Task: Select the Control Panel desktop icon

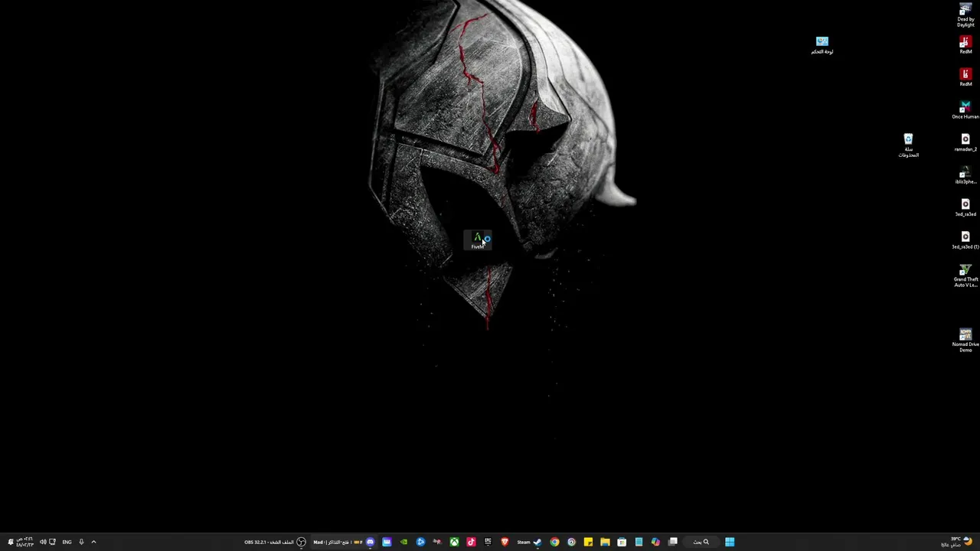Action: (822, 45)
